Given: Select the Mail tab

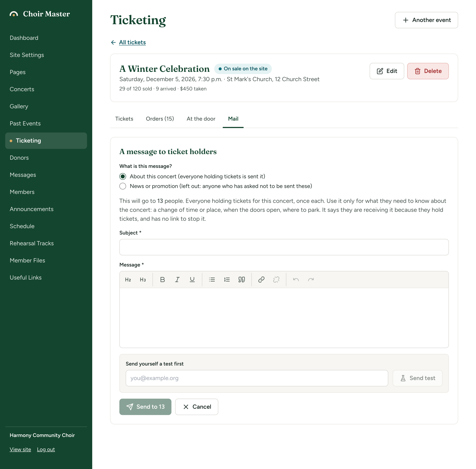Looking at the screenshot, I should (233, 119).
